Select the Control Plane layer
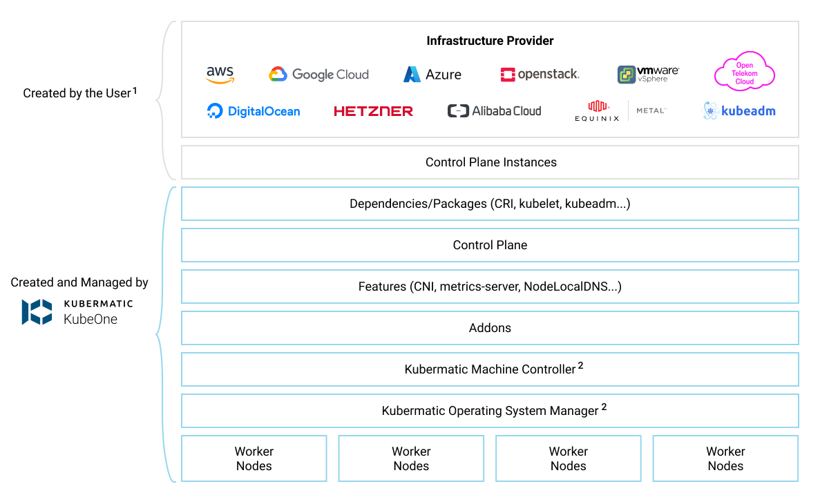Screen dimensions: 829x504 pos(490,245)
